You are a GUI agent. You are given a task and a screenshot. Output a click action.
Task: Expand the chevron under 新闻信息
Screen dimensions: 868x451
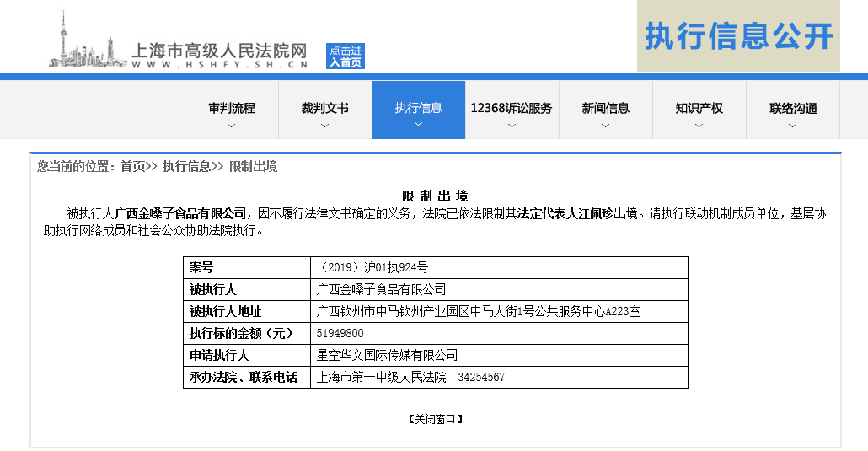(605, 126)
